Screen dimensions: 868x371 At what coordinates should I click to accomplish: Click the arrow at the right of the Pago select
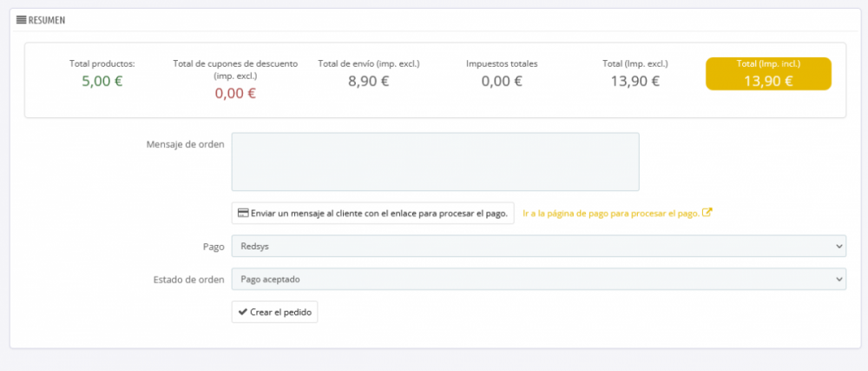[838, 247]
